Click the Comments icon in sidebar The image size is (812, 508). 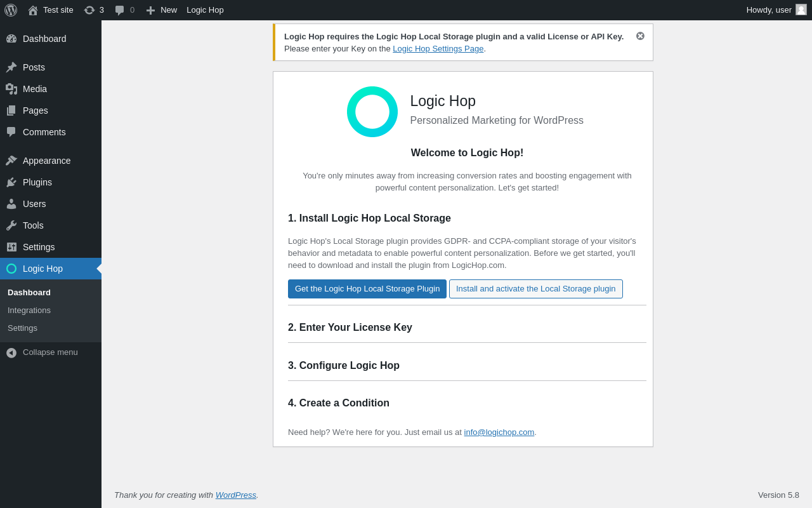click(11, 132)
